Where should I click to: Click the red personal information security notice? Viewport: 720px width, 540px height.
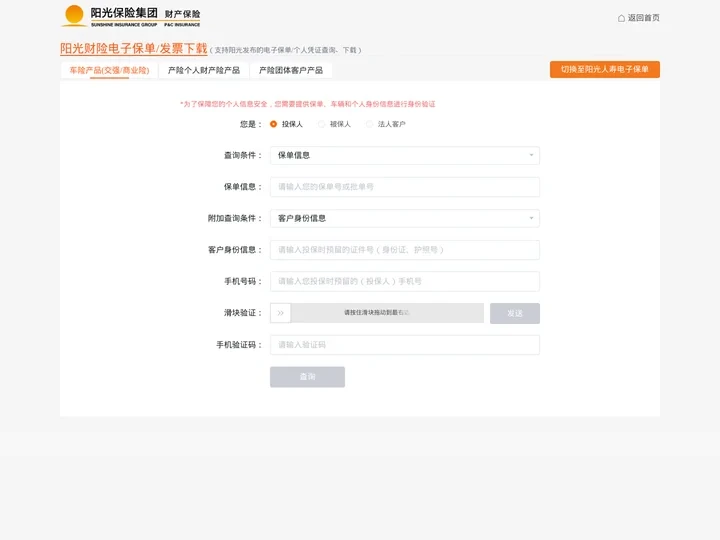pos(308,104)
